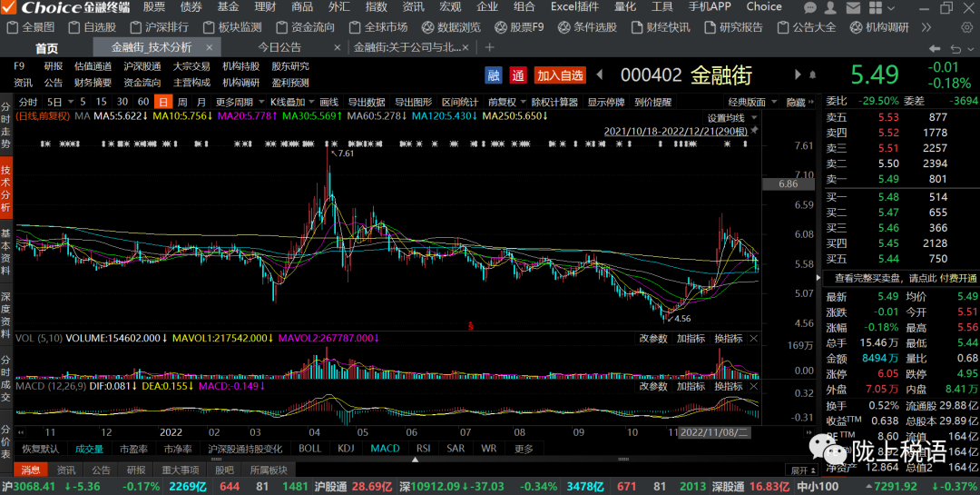Screen dimensions: 980x495
Task: Open the four-square layout grid icon
Action: [x=875, y=7]
